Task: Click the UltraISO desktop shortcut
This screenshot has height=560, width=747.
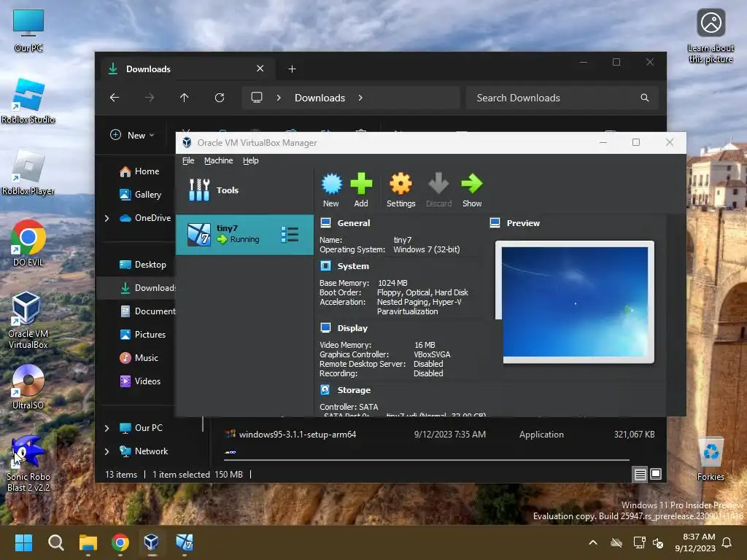Action: (28, 387)
